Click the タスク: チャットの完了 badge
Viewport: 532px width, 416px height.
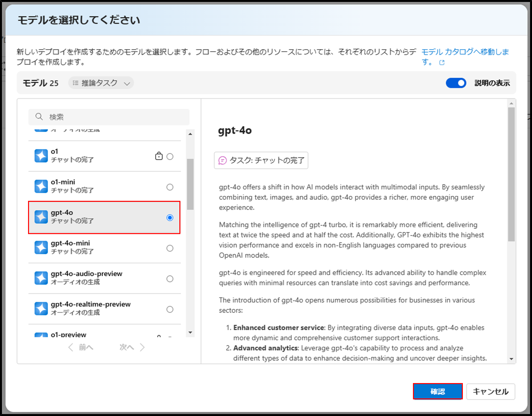tap(261, 160)
